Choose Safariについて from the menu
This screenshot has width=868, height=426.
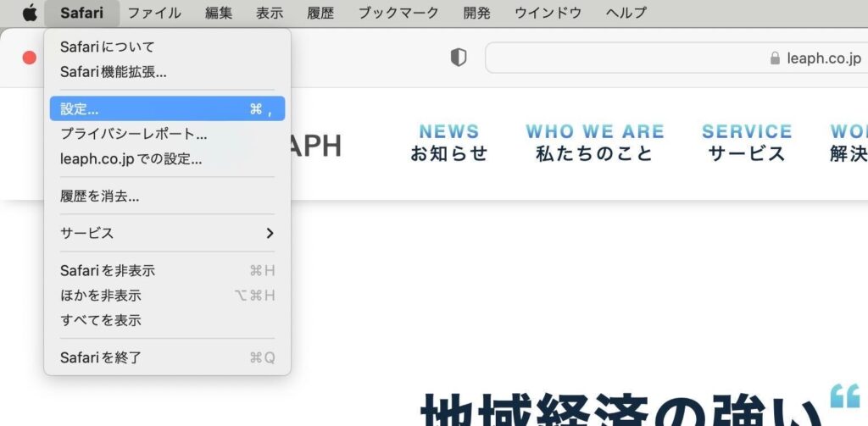click(x=167, y=47)
